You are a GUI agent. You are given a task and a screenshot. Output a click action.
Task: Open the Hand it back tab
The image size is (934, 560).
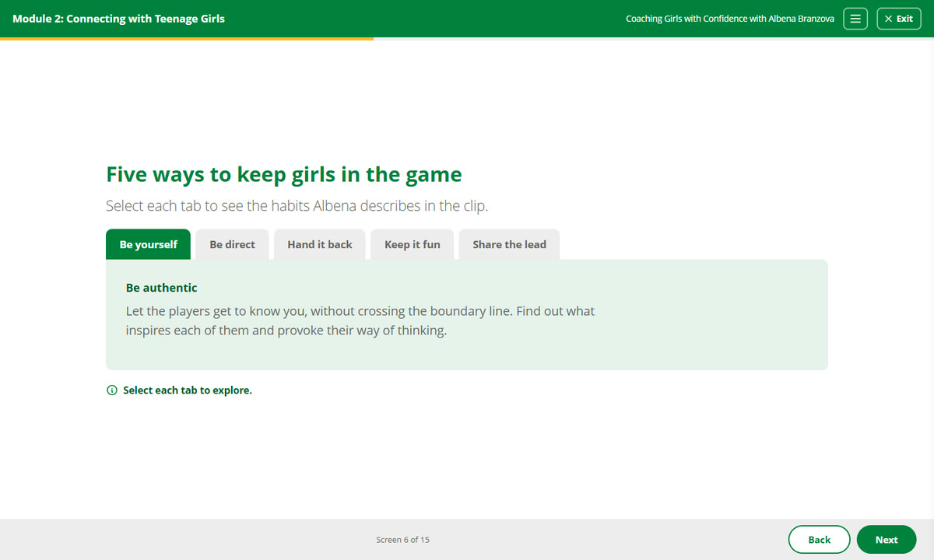pos(320,244)
